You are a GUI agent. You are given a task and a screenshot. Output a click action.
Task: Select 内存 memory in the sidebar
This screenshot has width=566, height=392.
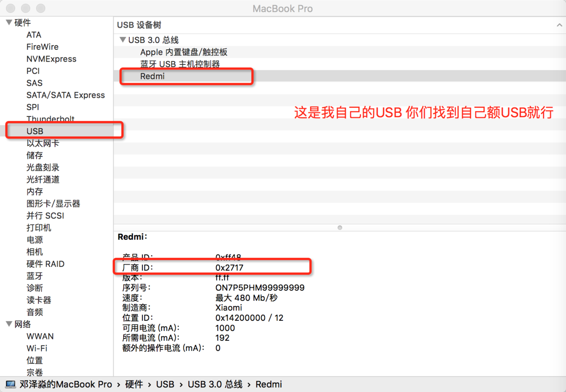click(x=35, y=192)
